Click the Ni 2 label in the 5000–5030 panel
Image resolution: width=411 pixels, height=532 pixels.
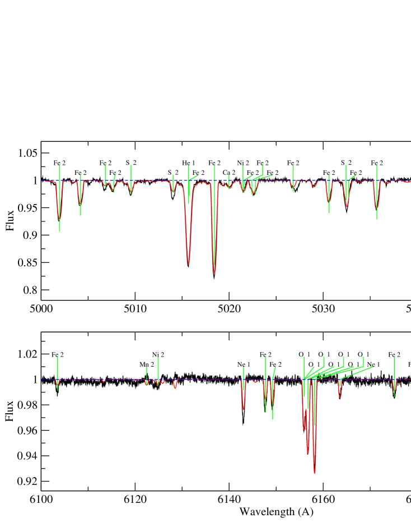(x=243, y=163)
